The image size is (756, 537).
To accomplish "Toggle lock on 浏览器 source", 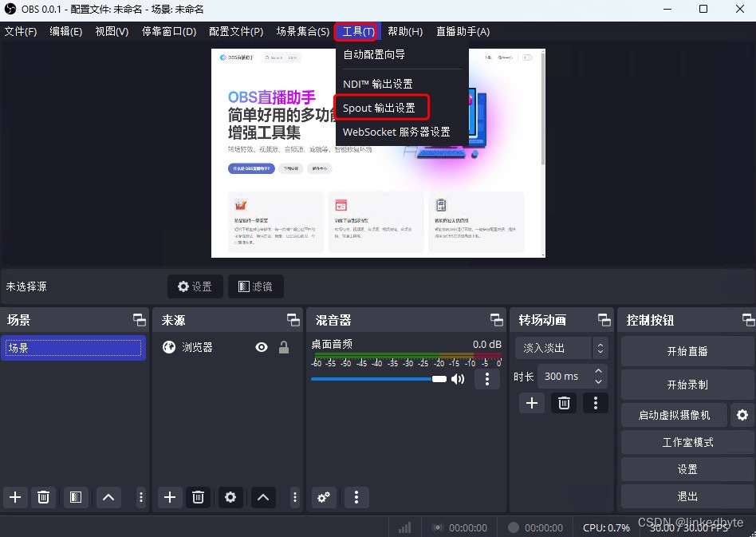I will 284,347.
